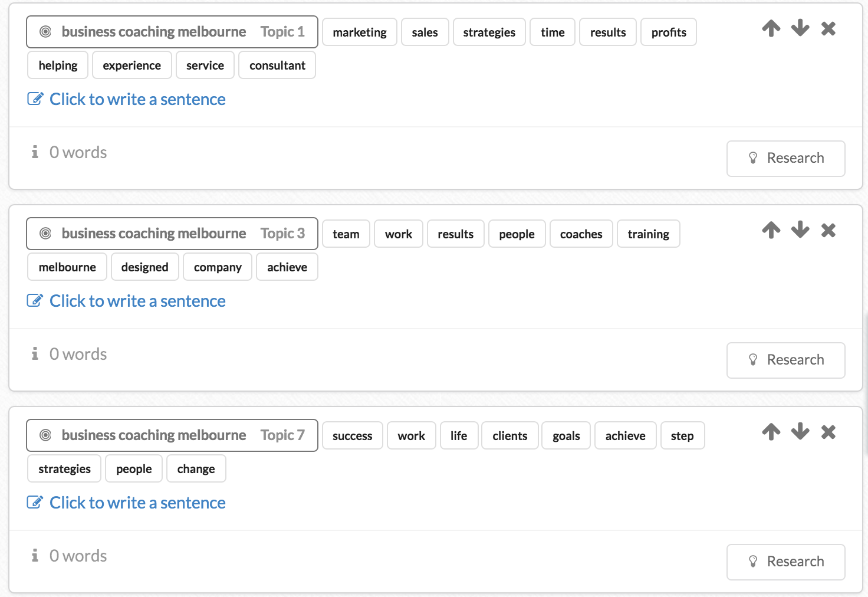
Task: Click the 'melbourne' keyword tag
Action: point(67,267)
